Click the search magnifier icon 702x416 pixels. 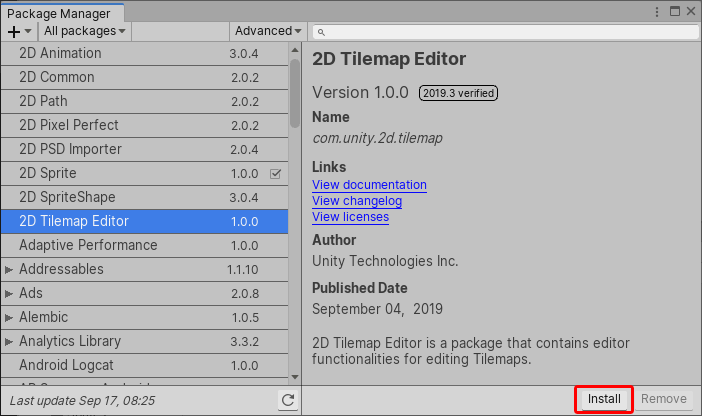(x=320, y=32)
